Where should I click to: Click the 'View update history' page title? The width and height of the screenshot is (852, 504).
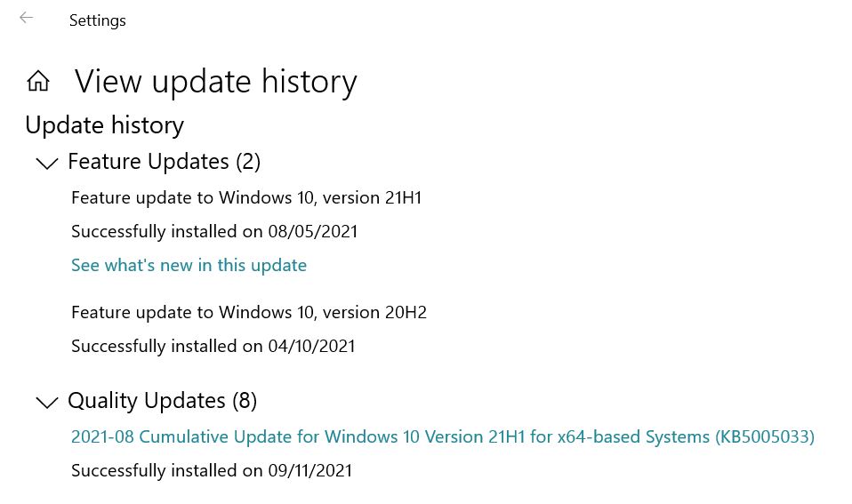(x=215, y=82)
